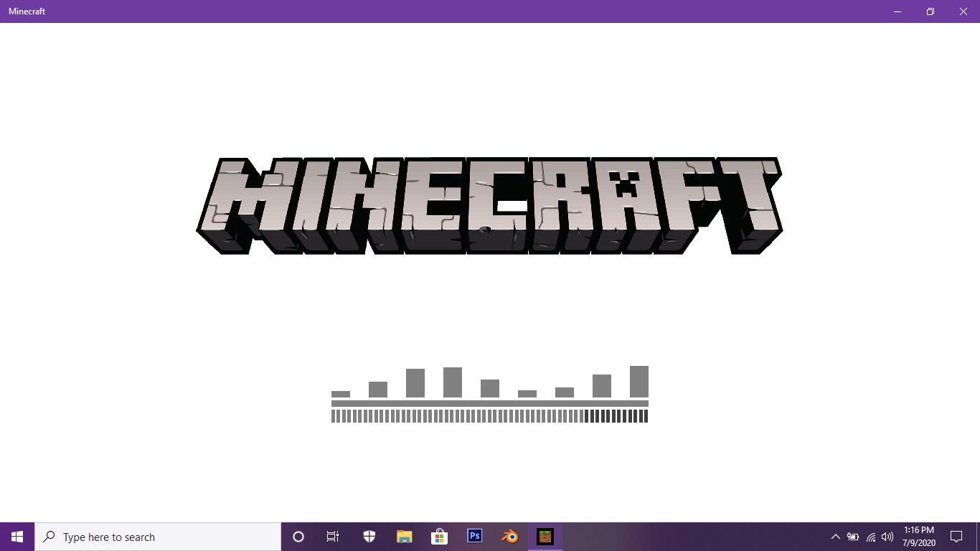
Task: Open the clock showing 1:16 PM
Action: point(919,537)
